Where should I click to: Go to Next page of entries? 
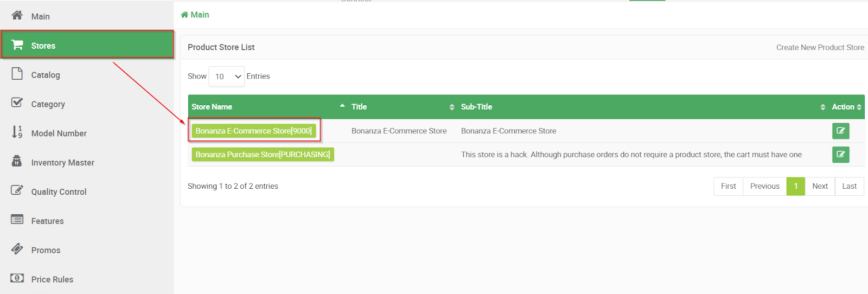820,186
